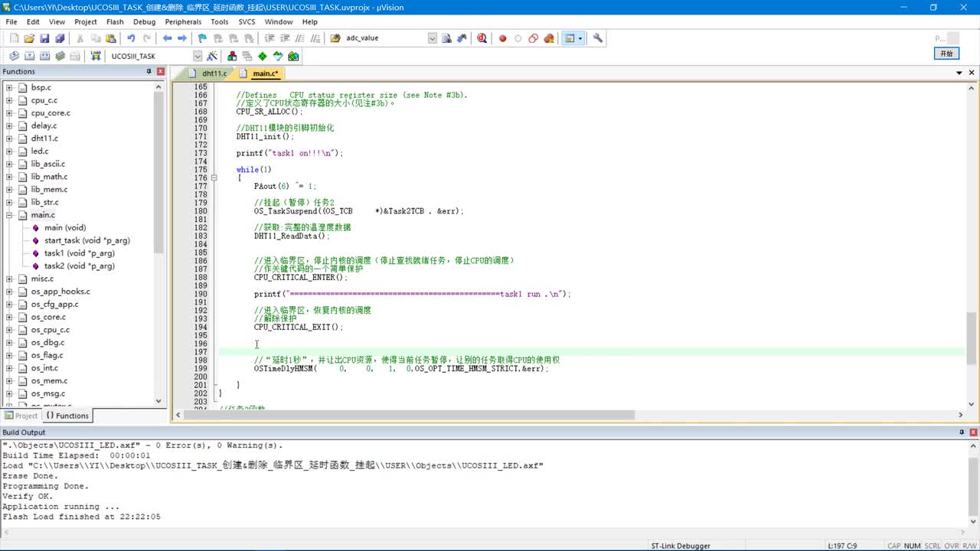The image size is (980, 551).
Task: Open the Project menu
Action: coord(86,22)
